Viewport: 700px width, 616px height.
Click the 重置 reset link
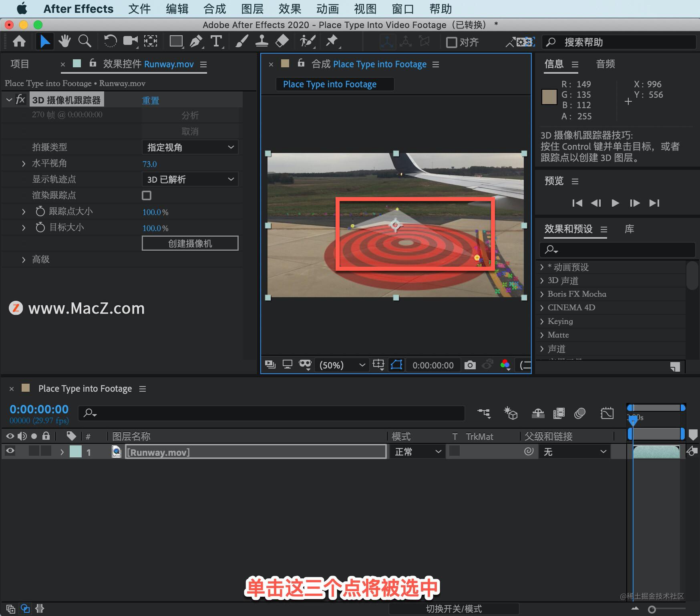pos(151,100)
